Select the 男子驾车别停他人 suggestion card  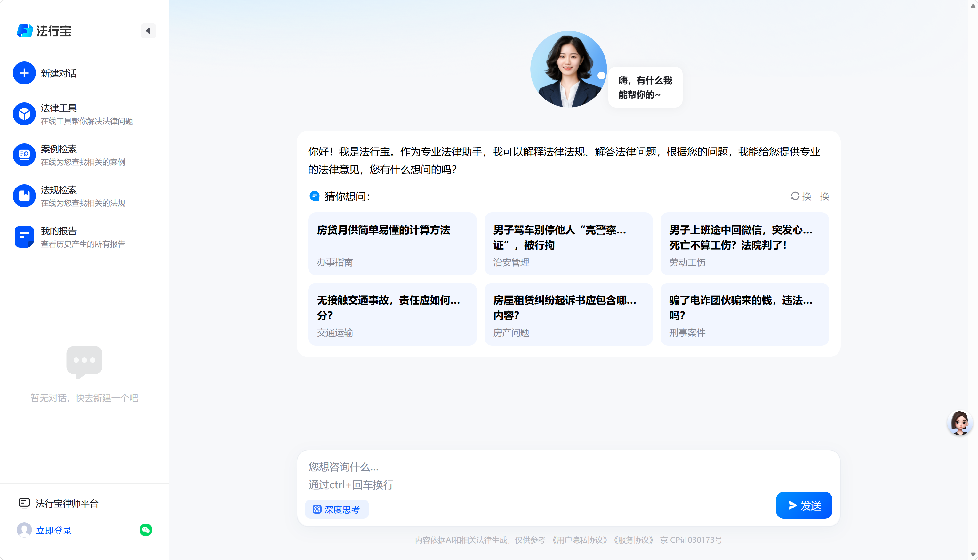coord(568,244)
